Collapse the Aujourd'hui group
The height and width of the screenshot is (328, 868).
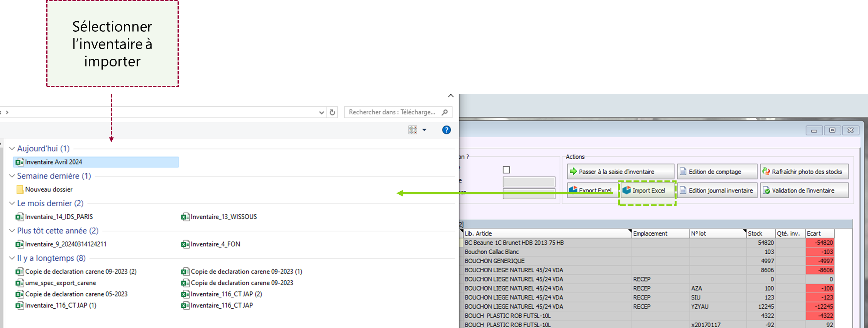point(12,149)
